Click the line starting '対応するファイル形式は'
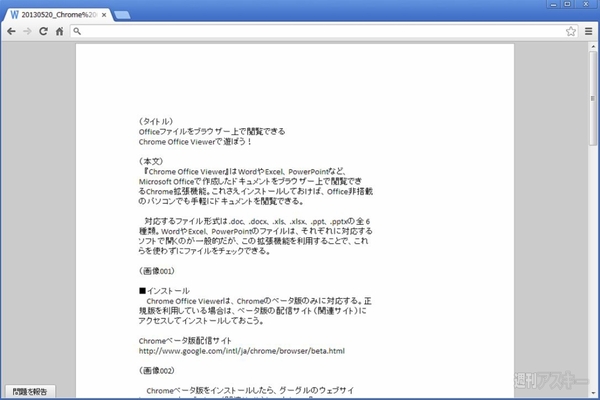 point(257,221)
